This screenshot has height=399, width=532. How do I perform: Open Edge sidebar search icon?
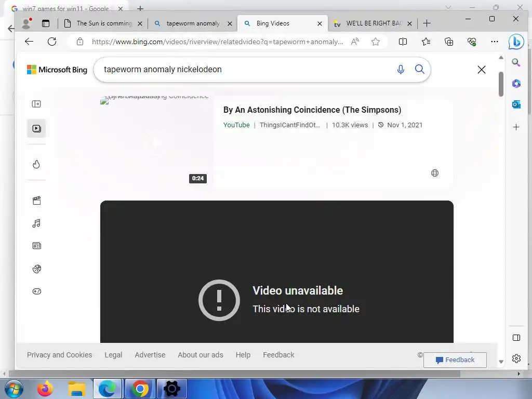pos(516,62)
